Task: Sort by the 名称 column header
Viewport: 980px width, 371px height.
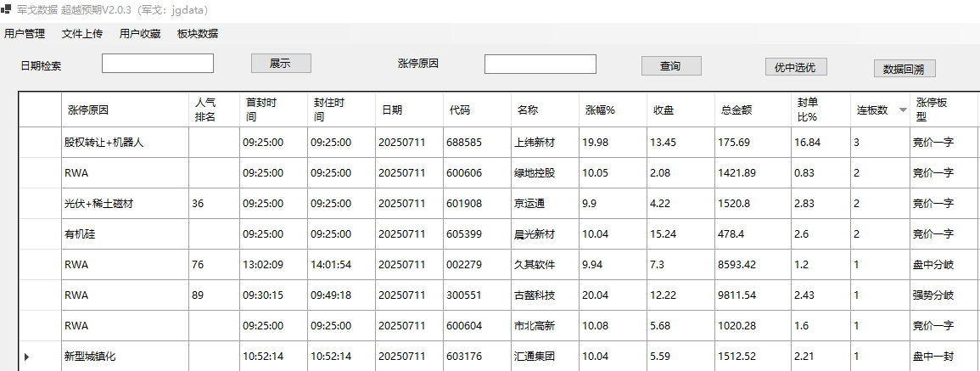Action: click(x=545, y=110)
